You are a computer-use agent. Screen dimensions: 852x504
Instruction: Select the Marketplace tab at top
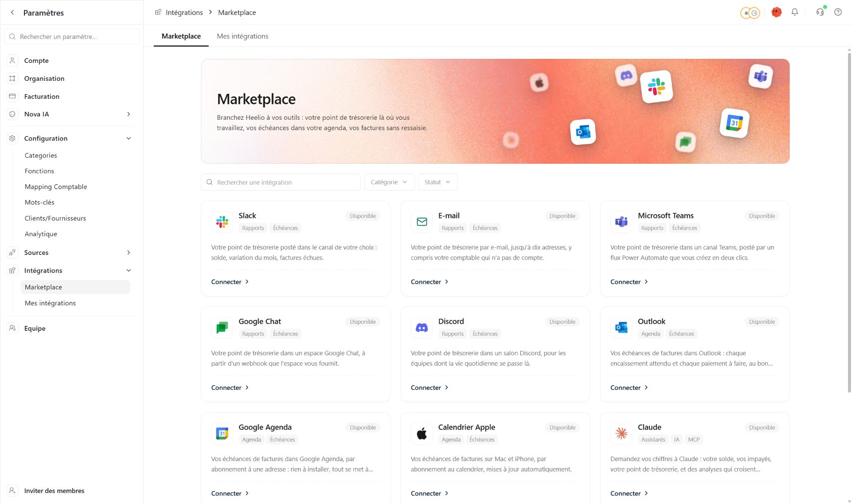click(x=181, y=36)
